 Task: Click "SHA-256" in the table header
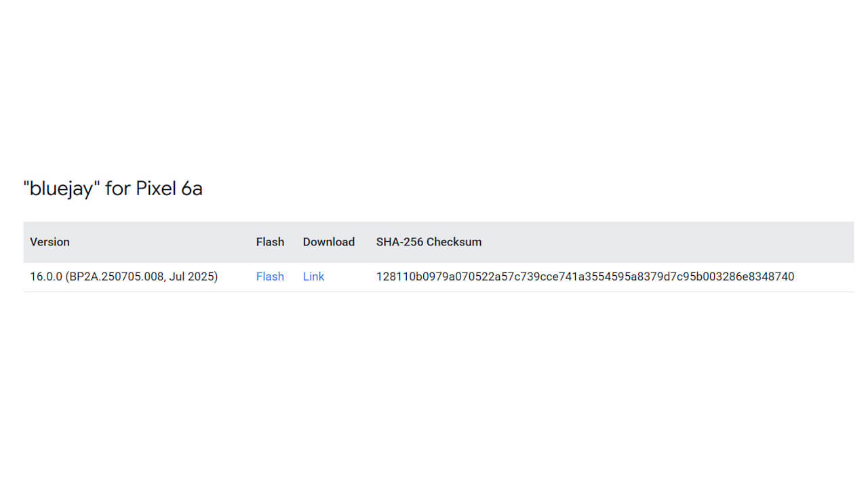coord(399,242)
